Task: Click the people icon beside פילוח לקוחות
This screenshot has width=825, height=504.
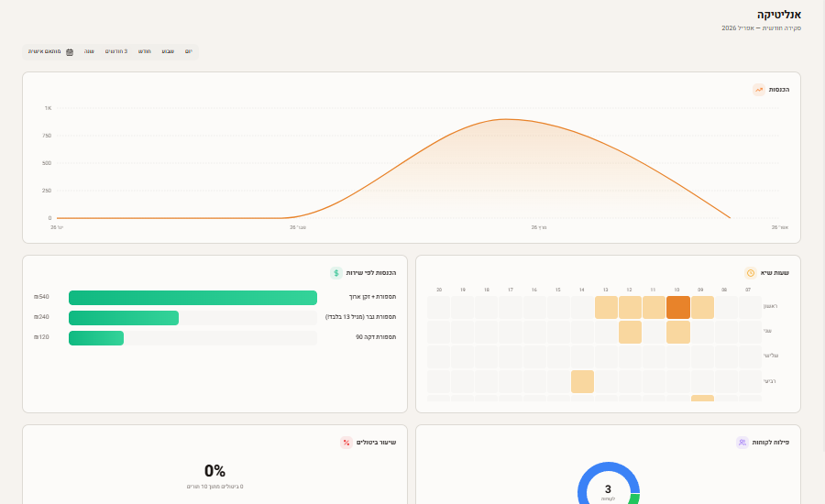Action: coord(742,443)
